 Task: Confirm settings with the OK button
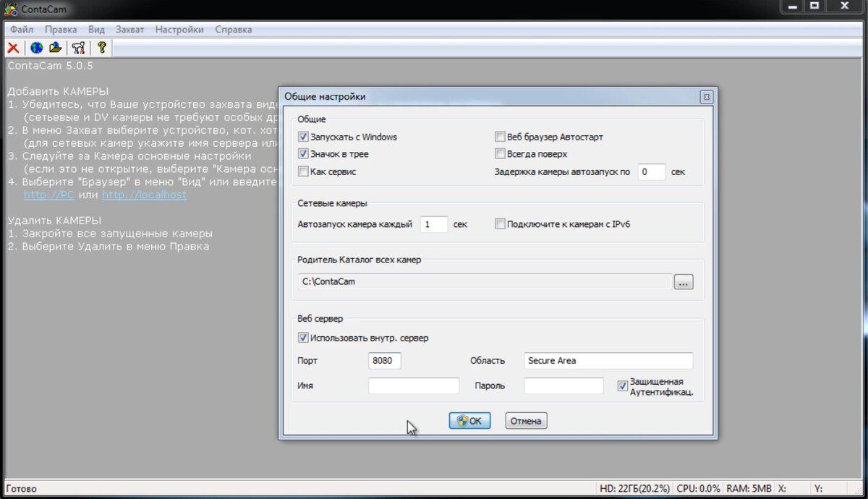click(470, 421)
